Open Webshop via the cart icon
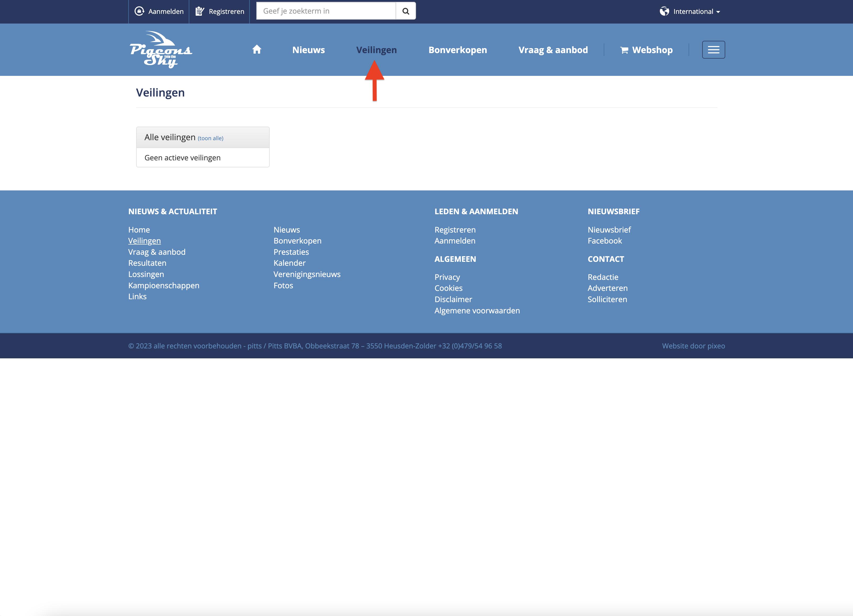The width and height of the screenshot is (853, 616). tap(624, 50)
